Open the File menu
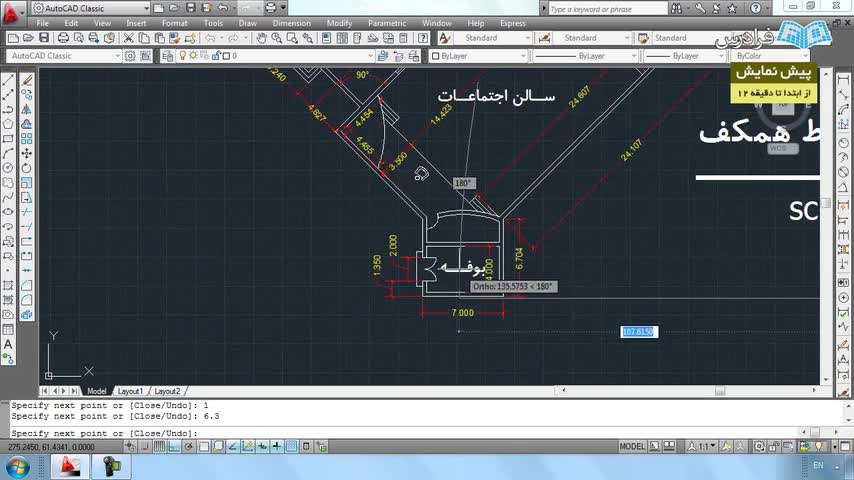 [42, 23]
